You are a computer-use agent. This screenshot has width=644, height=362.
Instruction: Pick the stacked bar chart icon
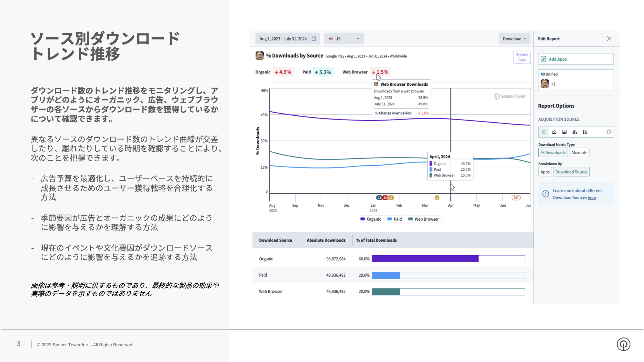[585, 132]
